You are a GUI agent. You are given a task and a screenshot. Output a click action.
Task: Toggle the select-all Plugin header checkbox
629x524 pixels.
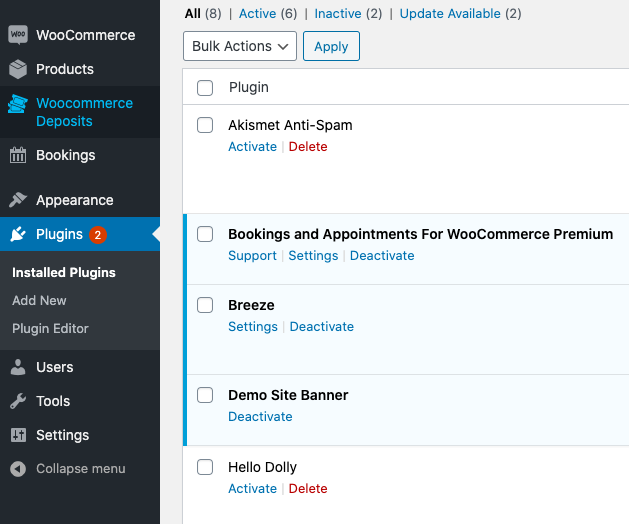[205, 88]
